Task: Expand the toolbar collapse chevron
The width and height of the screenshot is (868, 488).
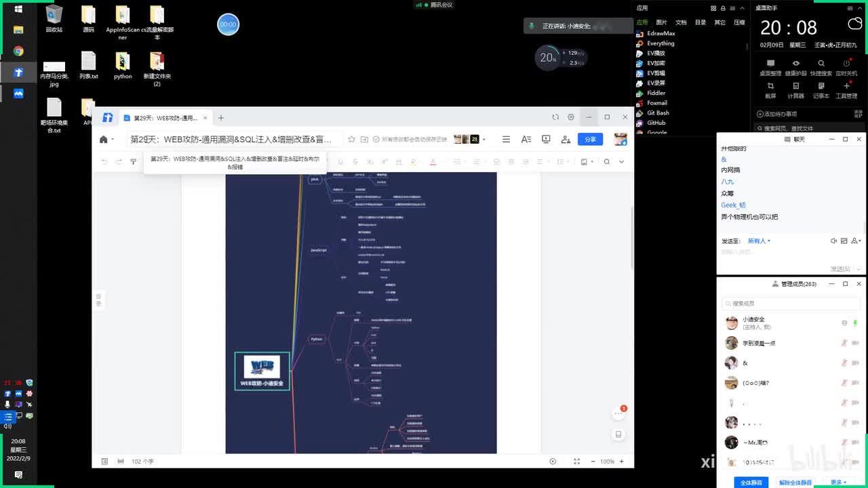Action: pos(621,161)
